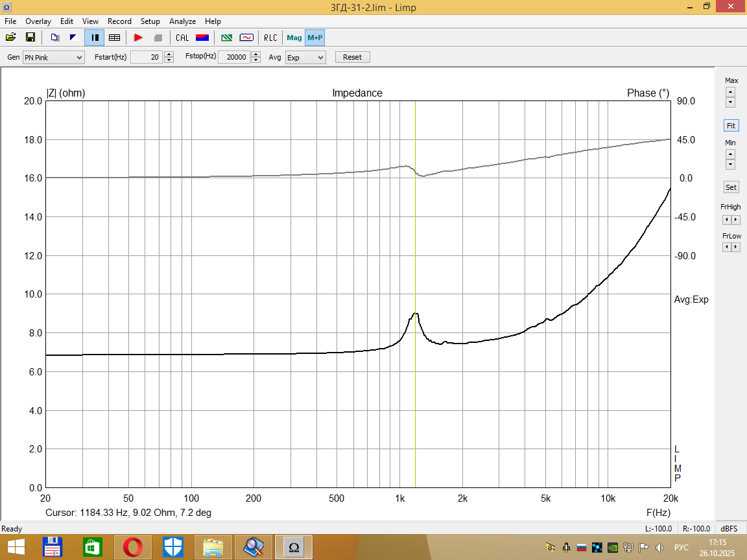Click the Set button
The image size is (747, 560).
[731, 187]
